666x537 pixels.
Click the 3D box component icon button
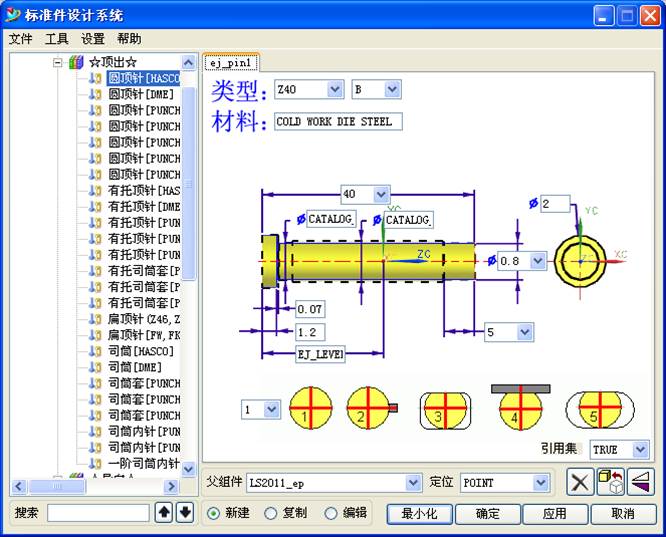(609, 482)
